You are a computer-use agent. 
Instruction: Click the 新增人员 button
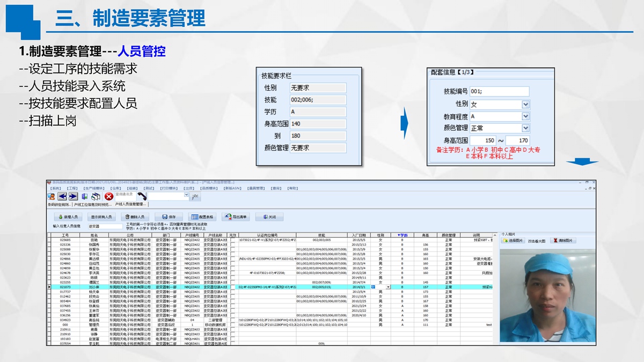(68, 217)
